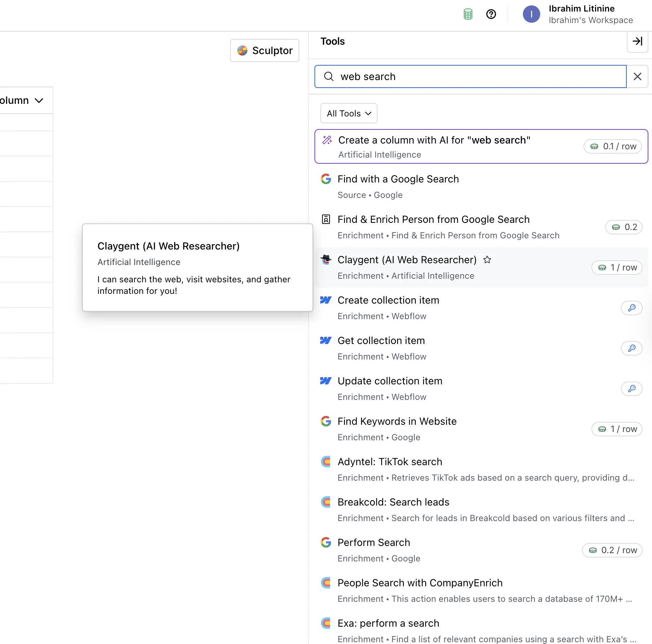Image resolution: width=652 pixels, height=644 pixels.
Task: Click the Claygent tooltip description text
Action: coord(194,285)
